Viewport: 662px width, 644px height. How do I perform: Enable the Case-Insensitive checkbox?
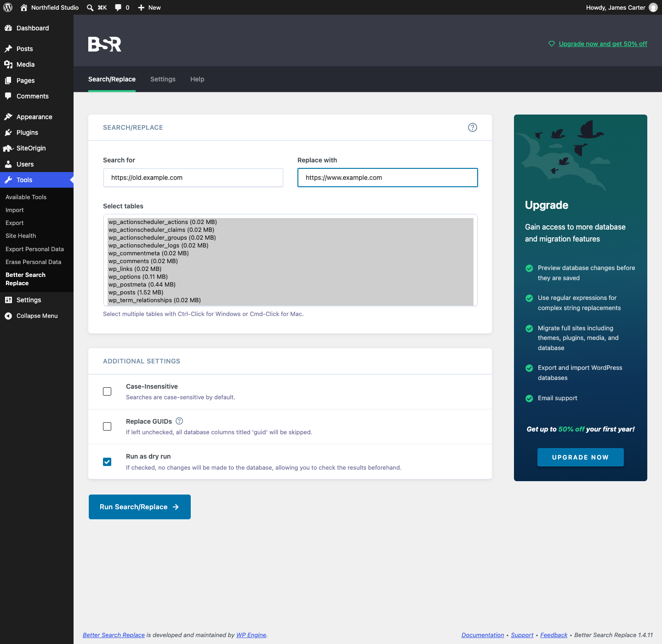click(x=107, y=391)
